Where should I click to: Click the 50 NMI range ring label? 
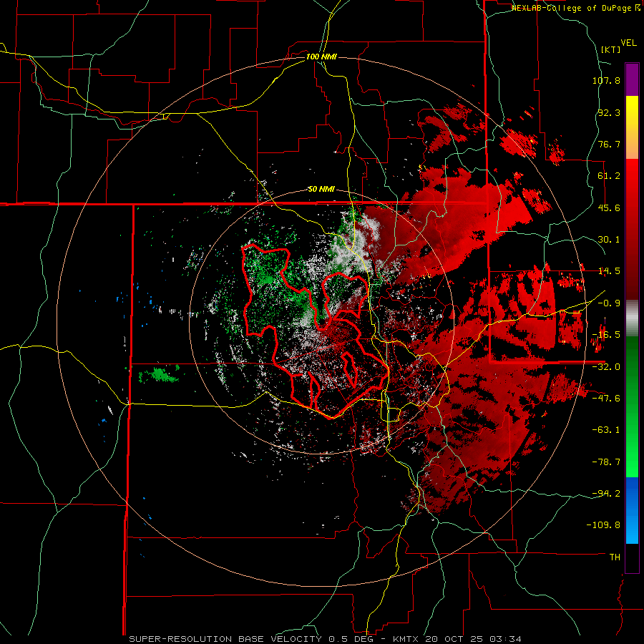tap(321, 189)
